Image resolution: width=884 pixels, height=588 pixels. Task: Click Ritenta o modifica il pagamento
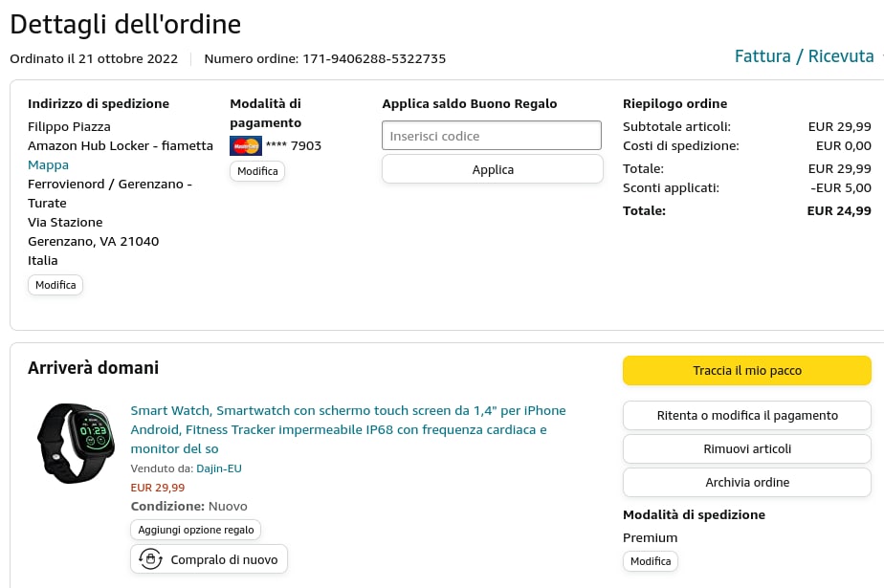point(746,415)
